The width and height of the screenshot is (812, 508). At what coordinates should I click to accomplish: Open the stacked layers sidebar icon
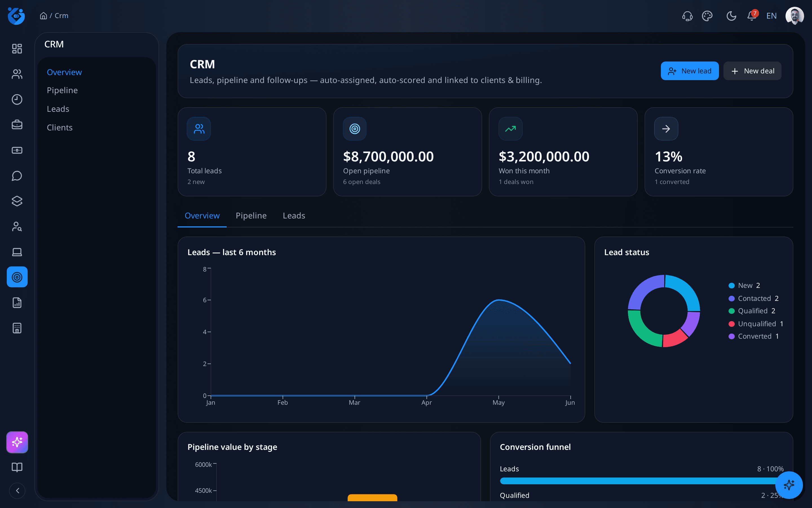[x=17, y=201]
